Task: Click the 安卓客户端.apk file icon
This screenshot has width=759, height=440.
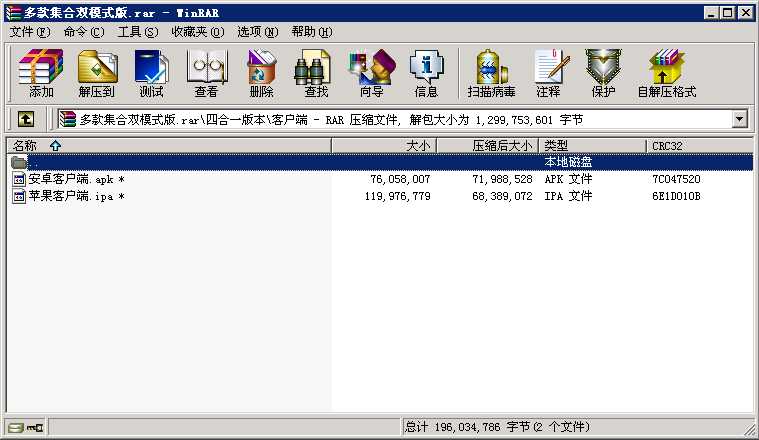Action: click(x=18, y=179)
